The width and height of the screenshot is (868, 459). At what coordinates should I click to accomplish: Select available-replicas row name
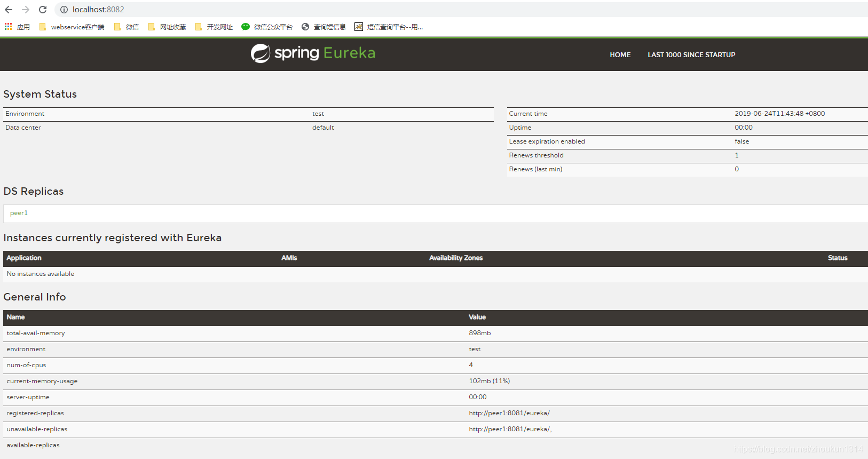(33, 445)
